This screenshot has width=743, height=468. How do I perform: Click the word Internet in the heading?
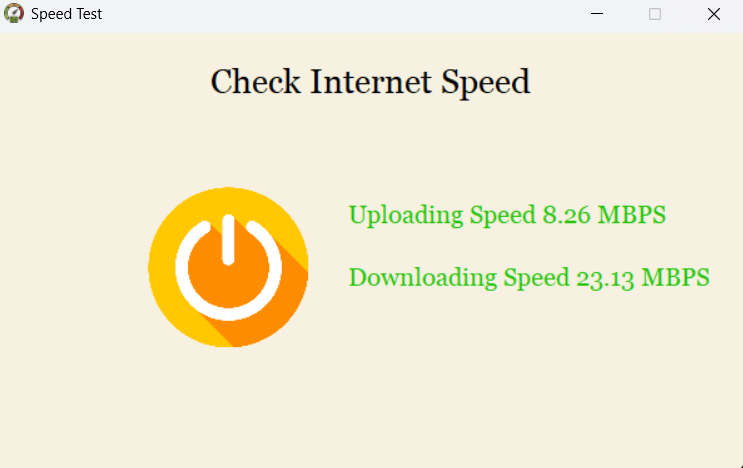coord(371,81)
